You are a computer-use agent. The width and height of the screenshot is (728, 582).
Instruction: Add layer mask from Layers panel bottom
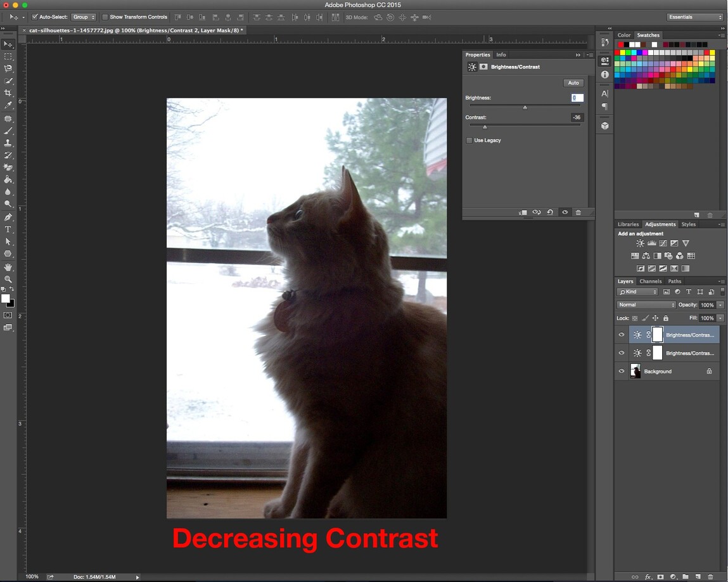660,576
